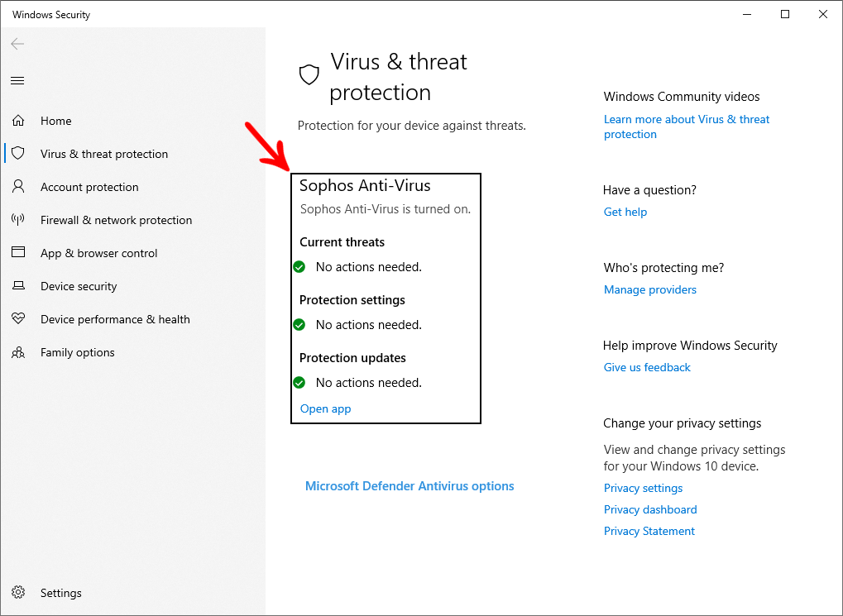
Task: Select Firewall & network protection menu item
Action: [116, 220]
